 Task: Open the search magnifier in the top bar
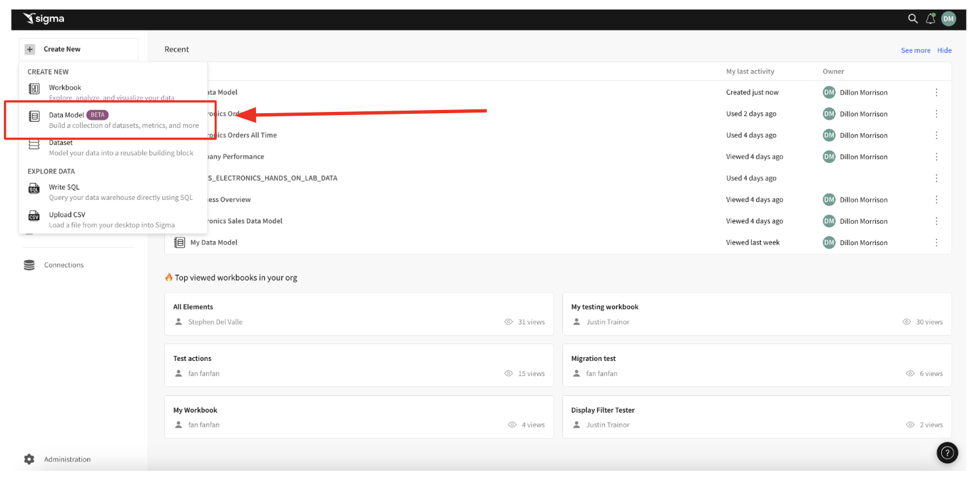click(913, 19)
